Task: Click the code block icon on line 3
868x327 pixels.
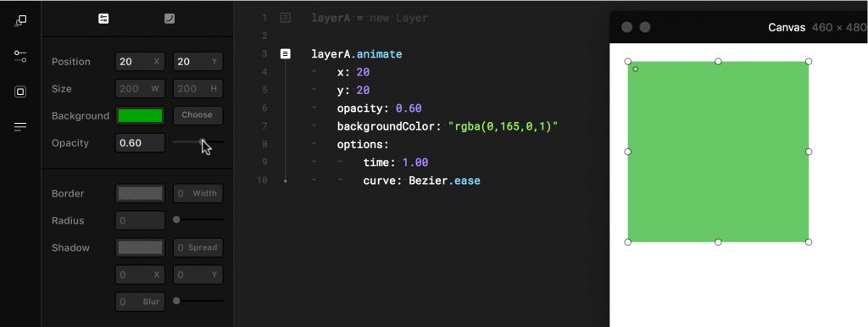Action: 285,53
